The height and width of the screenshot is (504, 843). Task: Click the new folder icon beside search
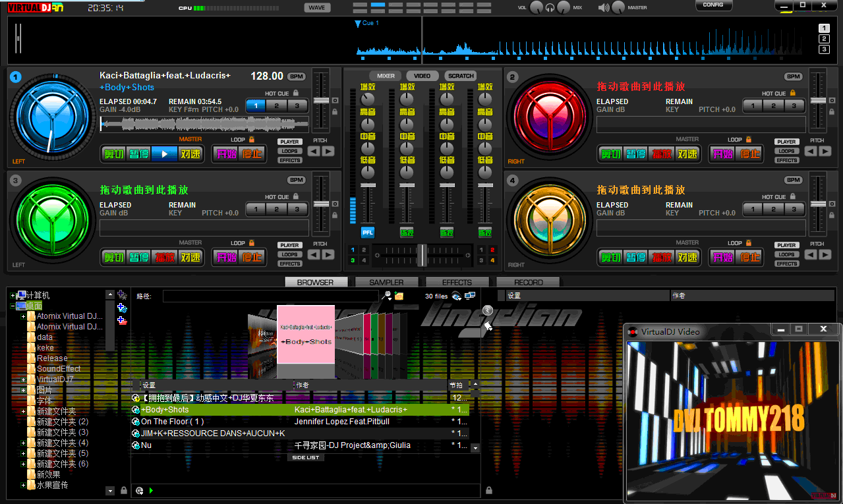(x=399, y=296)
